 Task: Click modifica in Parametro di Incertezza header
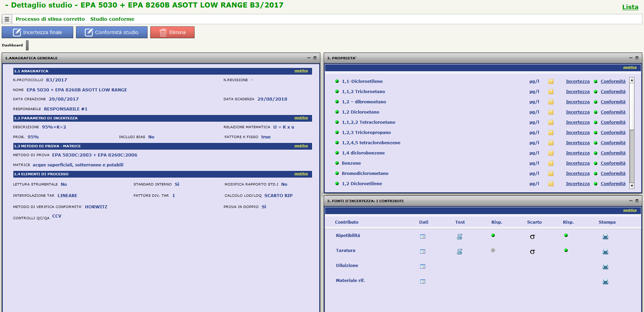[301, 118]
